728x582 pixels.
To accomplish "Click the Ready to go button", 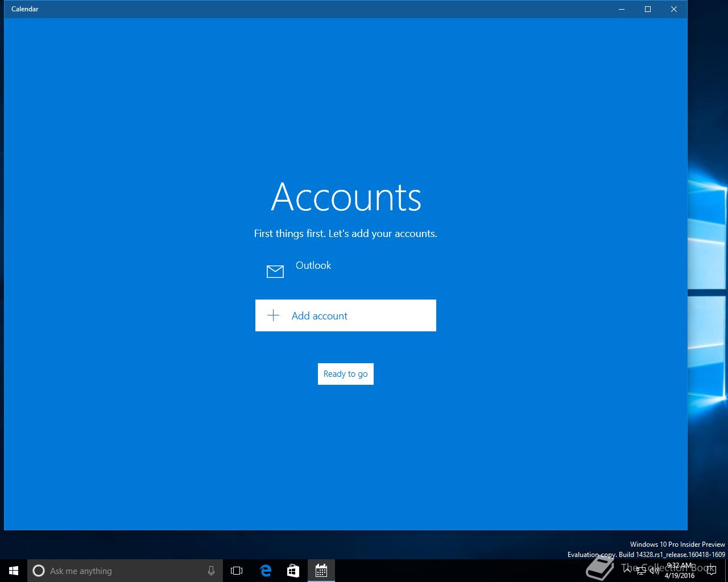I will coord(346,374).
